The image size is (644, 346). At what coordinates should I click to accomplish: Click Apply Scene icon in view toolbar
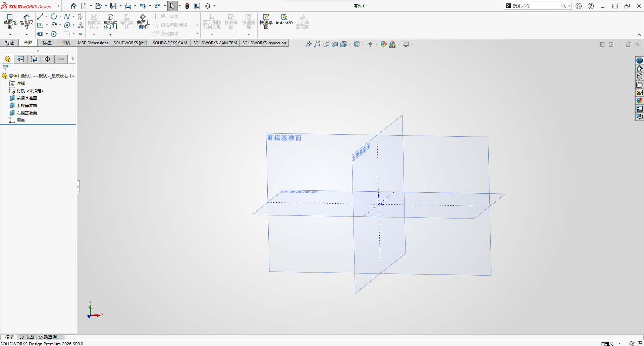[x=392, y=44]
